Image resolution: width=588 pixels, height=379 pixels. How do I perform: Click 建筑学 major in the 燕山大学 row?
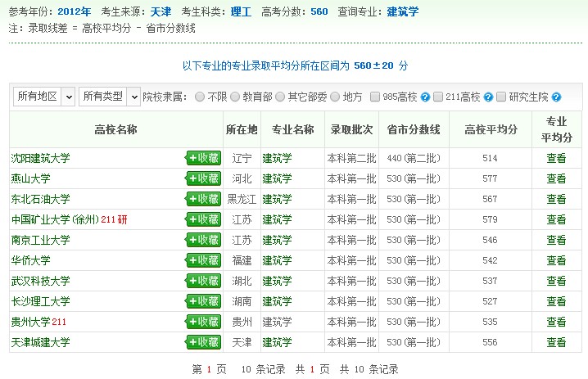point(277,178)
